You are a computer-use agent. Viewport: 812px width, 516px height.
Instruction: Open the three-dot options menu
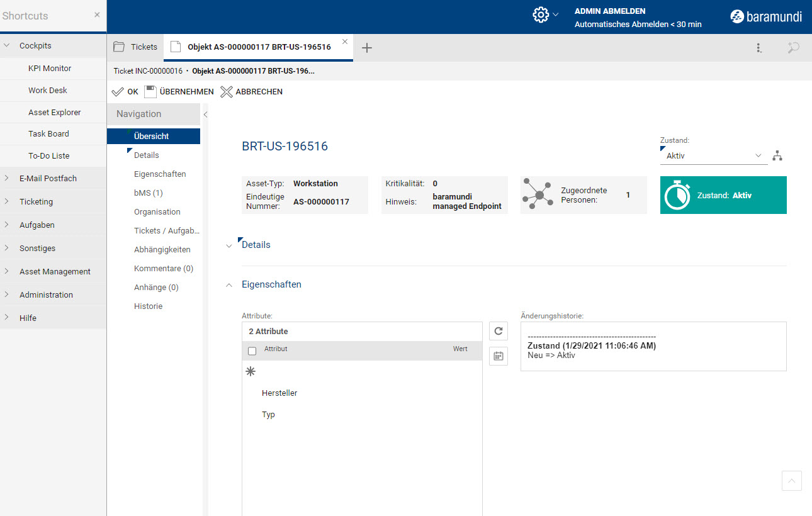(x=759, y=48)
